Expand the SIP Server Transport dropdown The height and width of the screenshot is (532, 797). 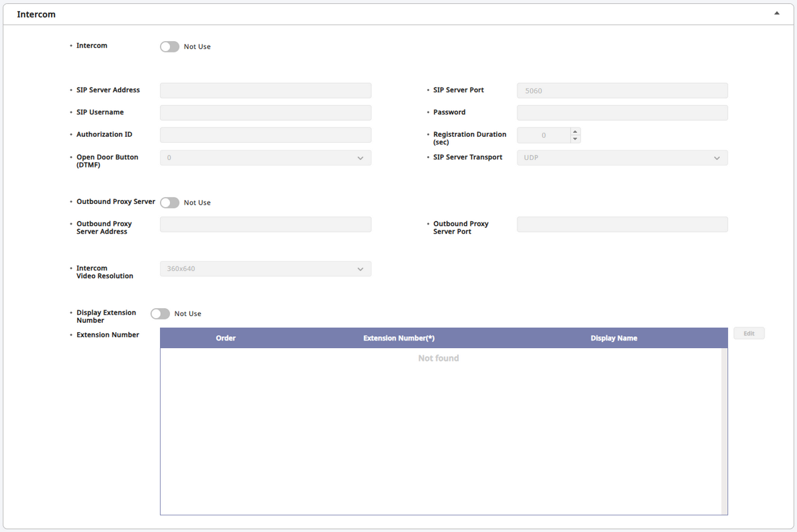622,158
